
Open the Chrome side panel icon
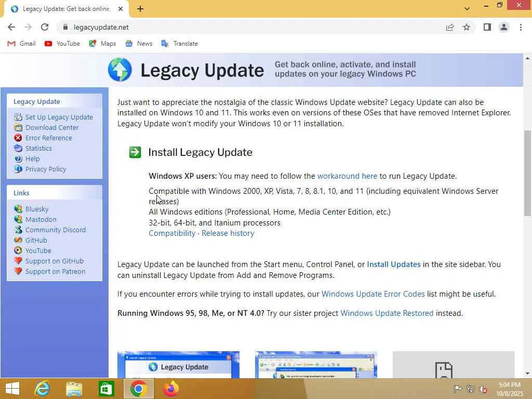(x=487, y=27)
